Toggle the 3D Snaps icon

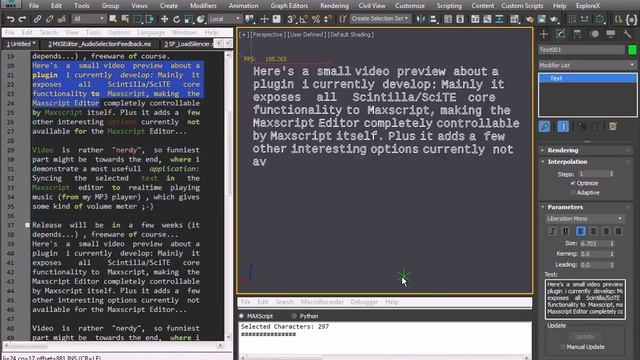click(x=291, y=19)
